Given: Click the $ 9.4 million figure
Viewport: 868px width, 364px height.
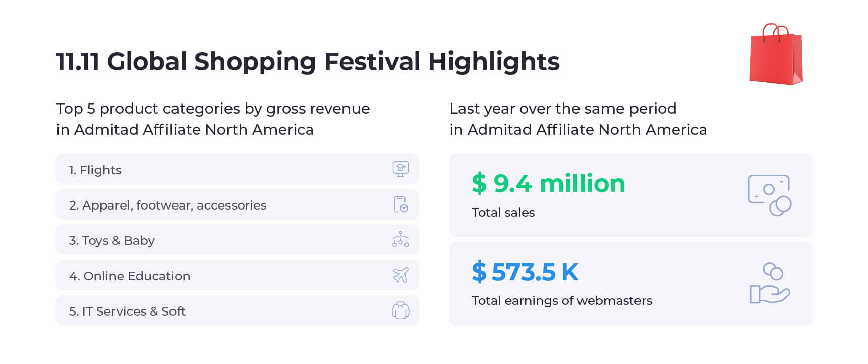Looking at the screenshot, I should [x=548, y=183].
